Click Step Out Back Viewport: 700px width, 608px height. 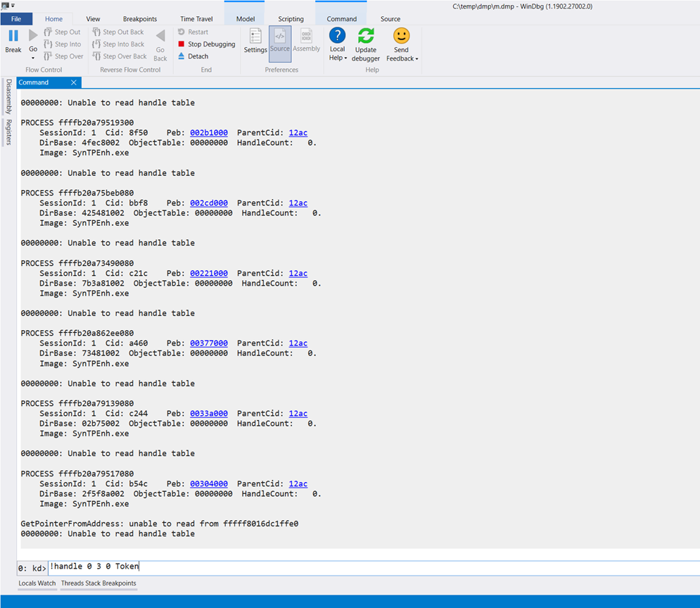click(x=118, y=32)
